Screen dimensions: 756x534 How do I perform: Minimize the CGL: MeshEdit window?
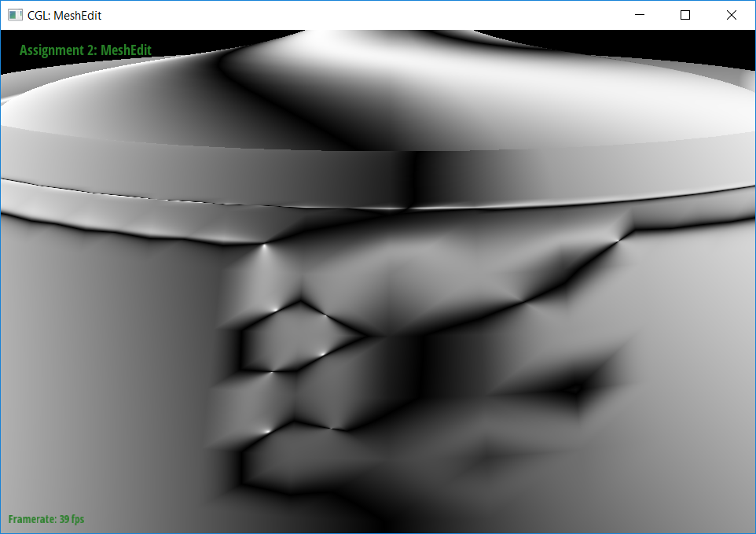tap(640, 15)
